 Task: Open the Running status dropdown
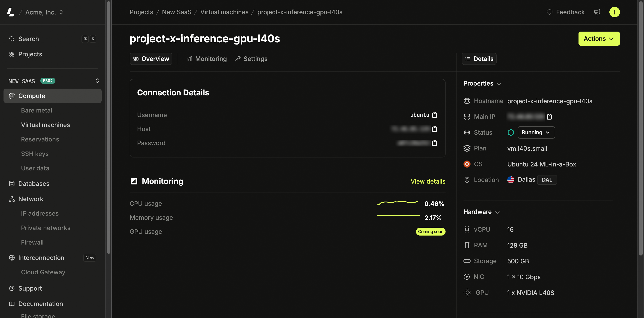[536, 132]
